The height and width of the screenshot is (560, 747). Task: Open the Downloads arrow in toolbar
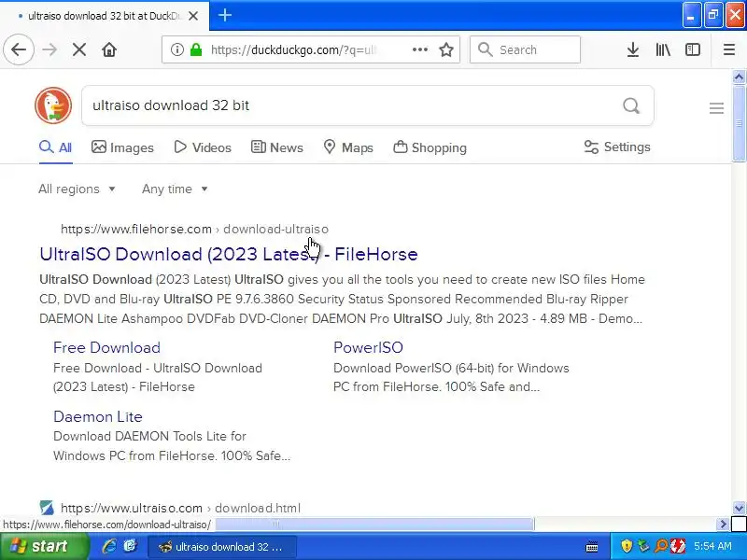point(633,49)
